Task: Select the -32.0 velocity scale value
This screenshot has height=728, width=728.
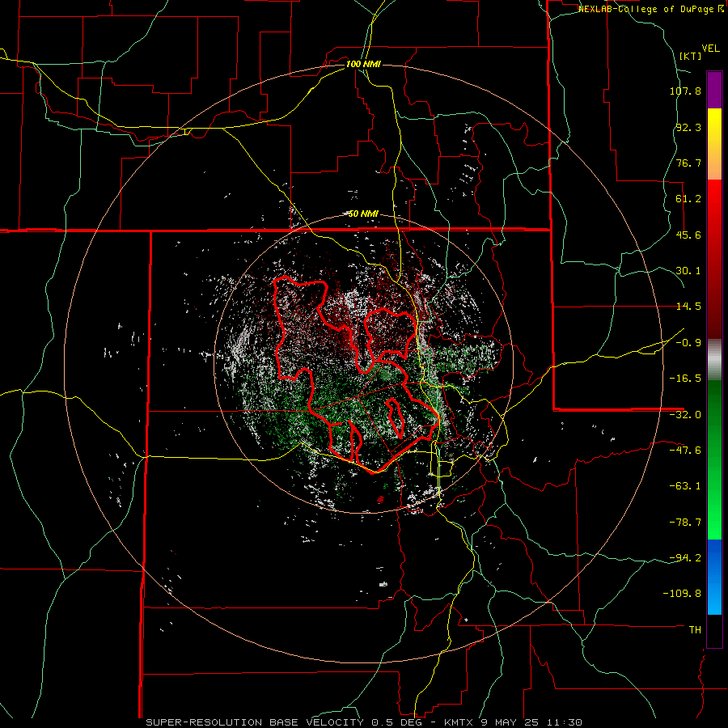Action: 685,415
